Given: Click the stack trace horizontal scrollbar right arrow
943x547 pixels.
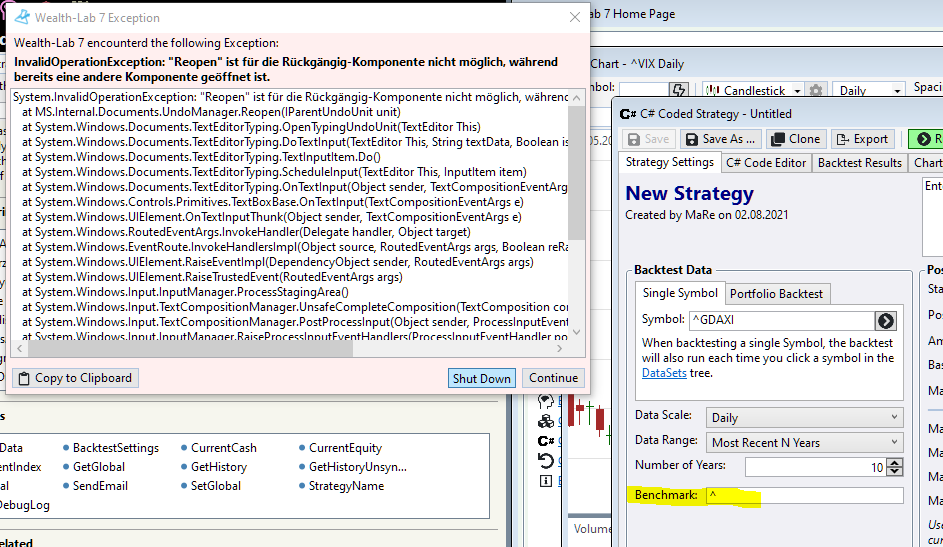Looking at the screenshot, I should click(x=560, y=348).
